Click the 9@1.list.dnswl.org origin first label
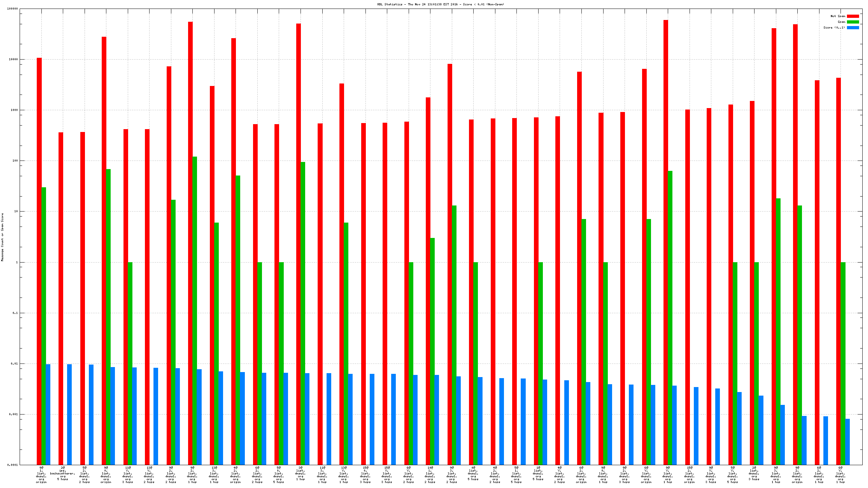Viewport: 868px width, 488px height. (41, 475)
